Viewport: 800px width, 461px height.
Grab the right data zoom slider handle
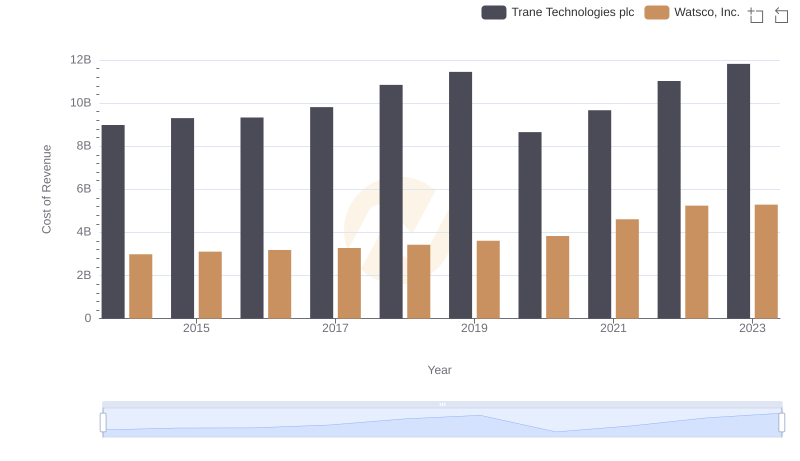781,423
